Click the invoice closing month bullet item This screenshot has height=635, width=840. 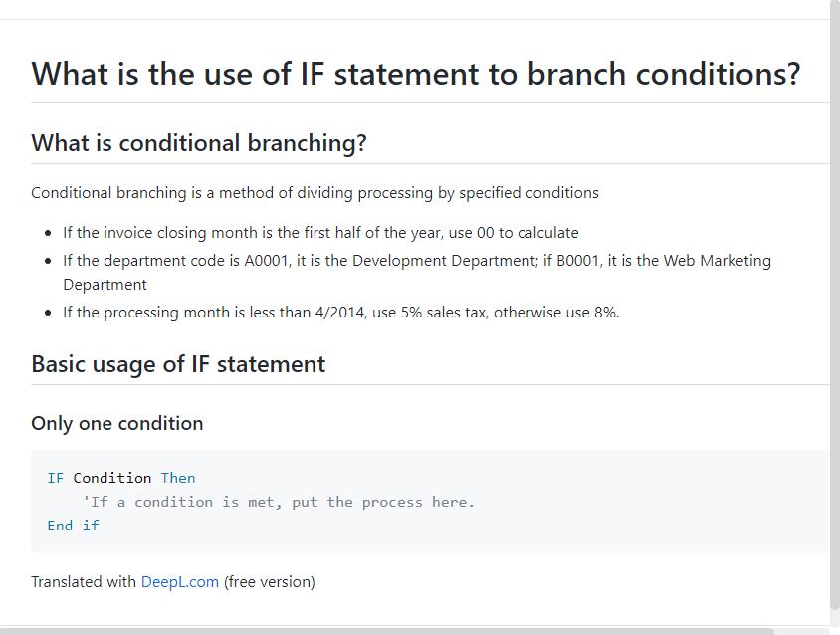pos(320,233)
